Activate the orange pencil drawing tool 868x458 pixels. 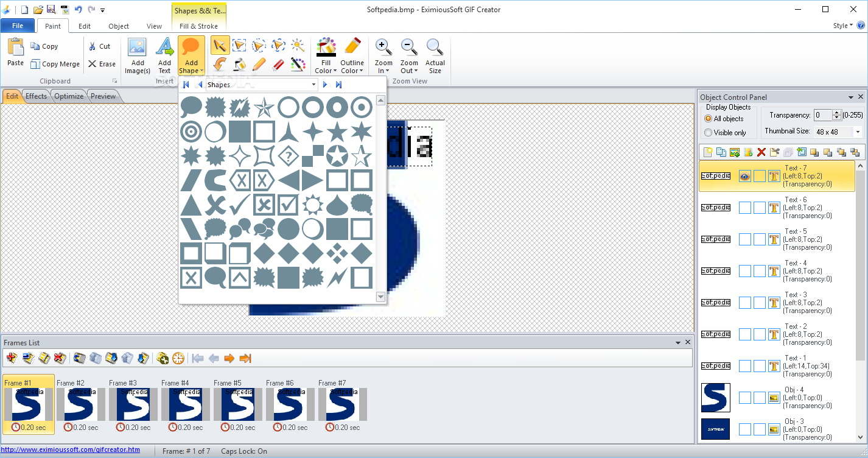pos(259,64)
